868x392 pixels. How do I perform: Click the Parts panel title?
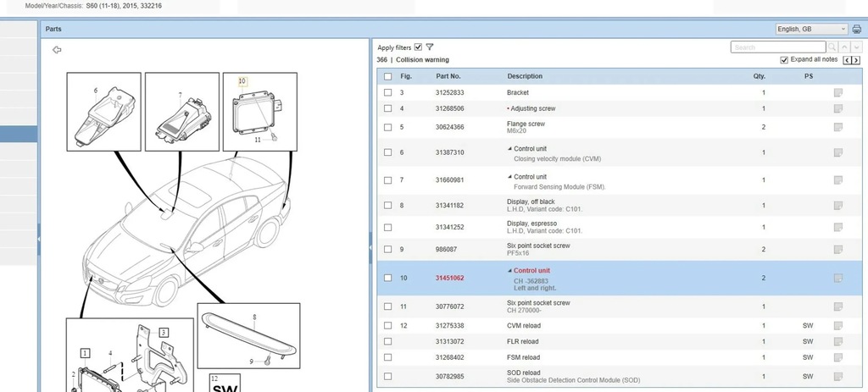click(x=53, y=30)
